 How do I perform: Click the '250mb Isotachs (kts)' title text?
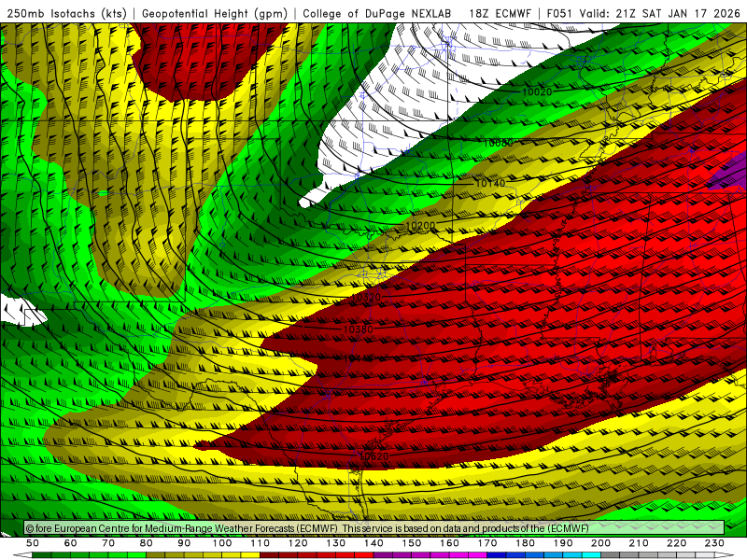pyautogui.click(x=67, y=13)
